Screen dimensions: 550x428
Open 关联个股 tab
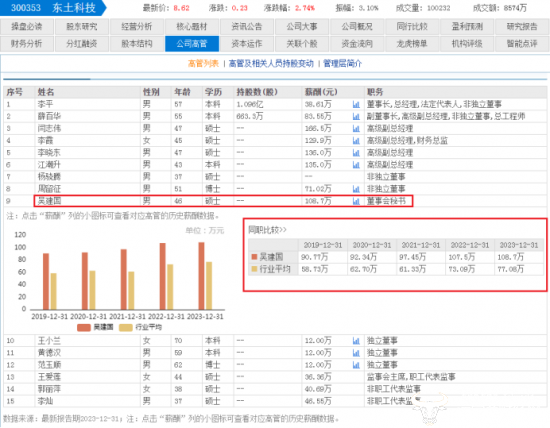point(302,44)
